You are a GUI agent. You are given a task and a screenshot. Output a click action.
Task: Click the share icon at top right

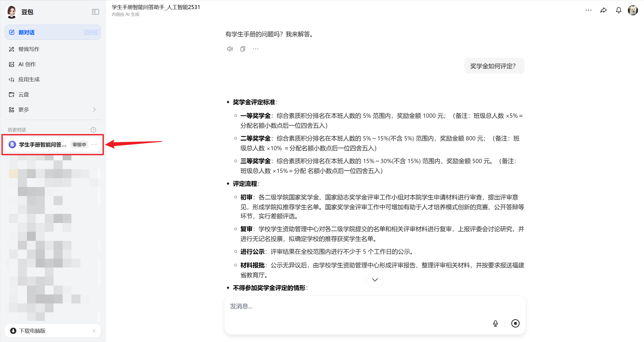click(603, 10)
